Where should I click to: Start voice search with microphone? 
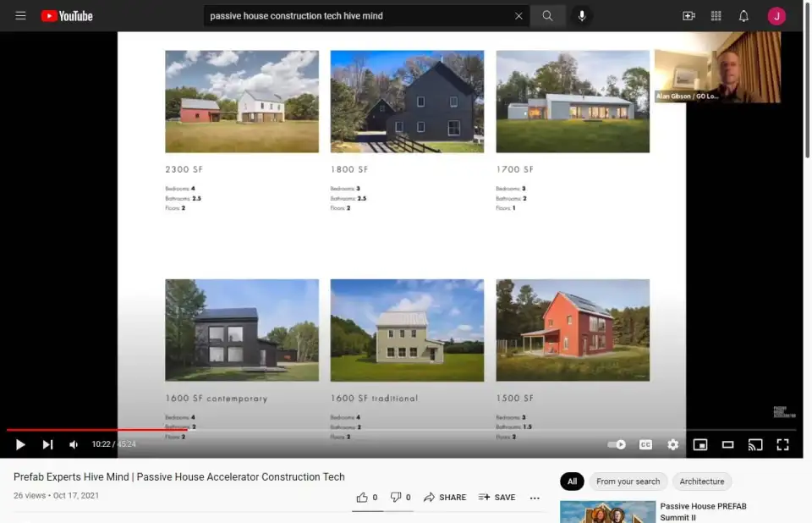tap(582, 16)
